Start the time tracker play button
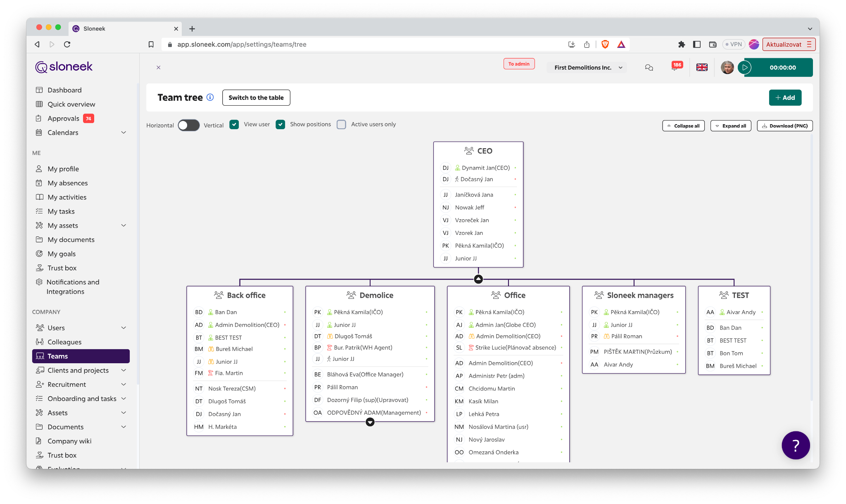The width and height of the screenshot is (846, 504). click(x=745, y=67)
